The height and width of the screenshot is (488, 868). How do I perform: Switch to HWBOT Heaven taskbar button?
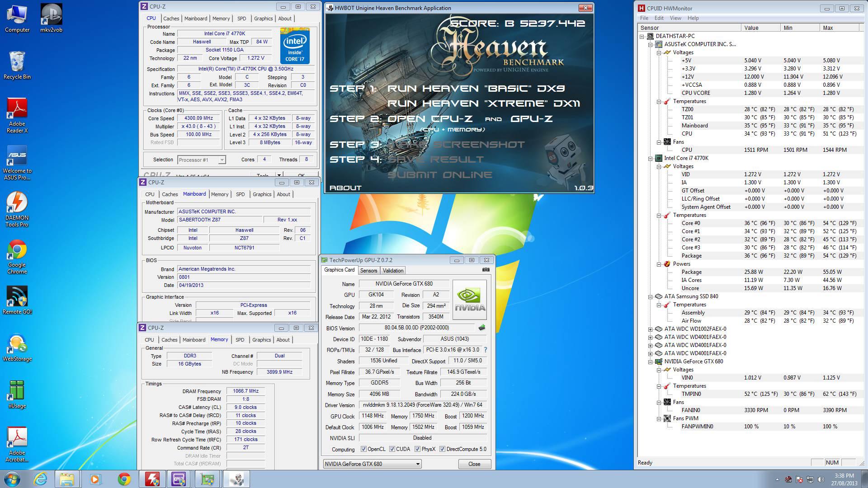(236, 479)
